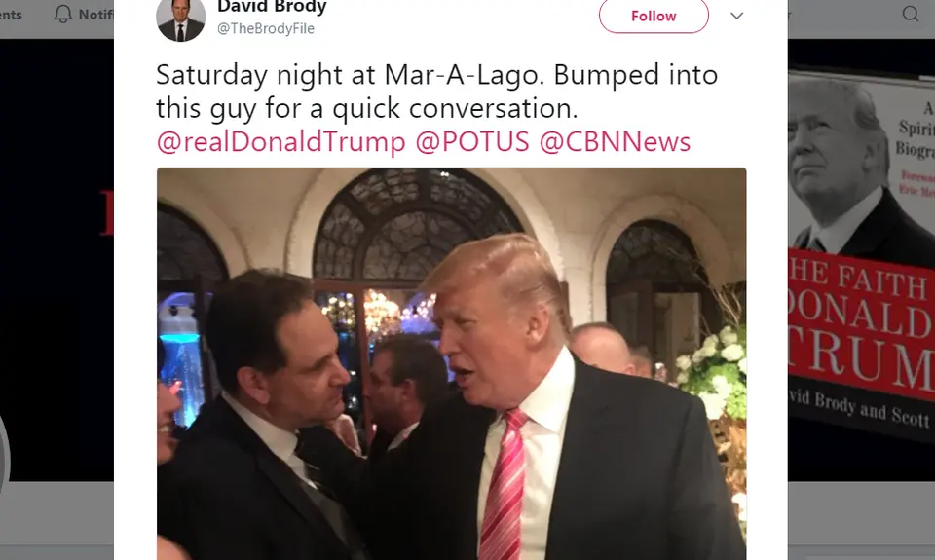This screenshot has width=935, height=560.
Task: Enlarge the Mar-A-Lago tweet photo
Action: (451, 364)
